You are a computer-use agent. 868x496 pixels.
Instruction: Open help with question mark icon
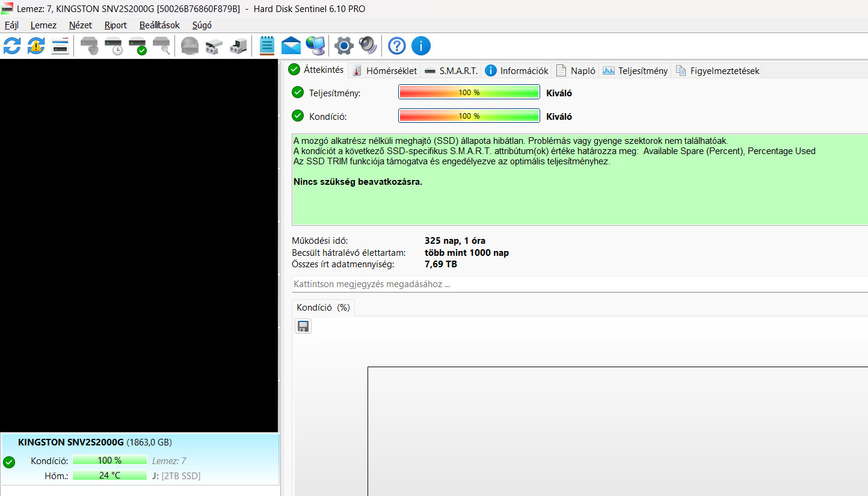[x=397, y=46]
